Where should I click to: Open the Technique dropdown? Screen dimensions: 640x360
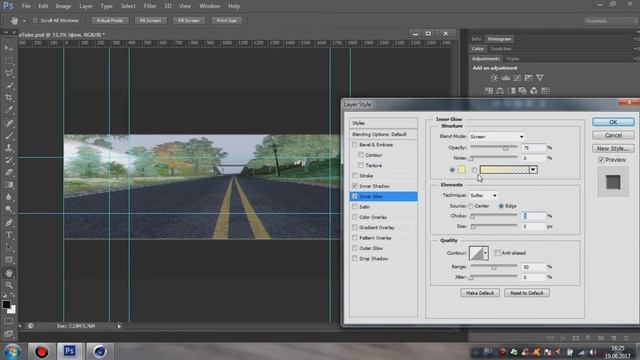(483, 196)
